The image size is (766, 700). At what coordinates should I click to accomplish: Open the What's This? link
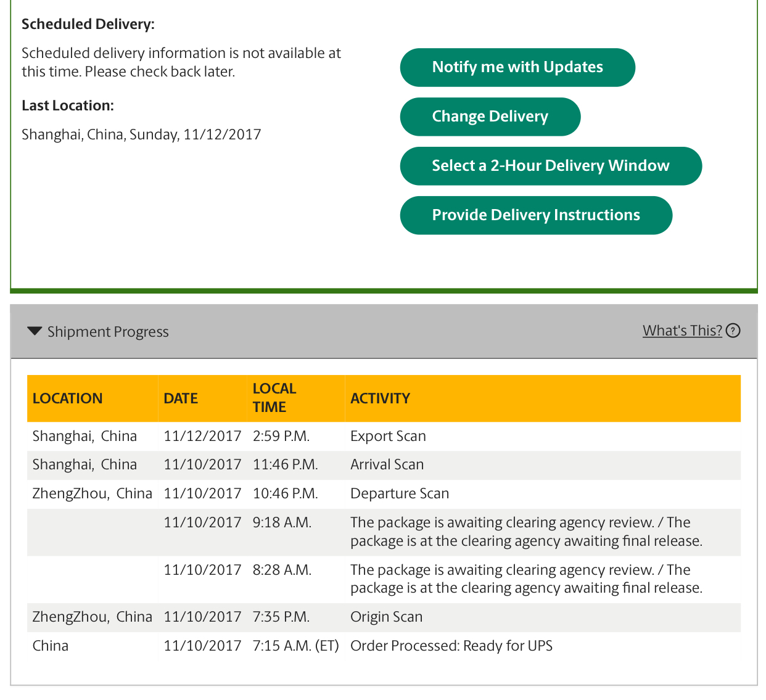tap(682, 331)
